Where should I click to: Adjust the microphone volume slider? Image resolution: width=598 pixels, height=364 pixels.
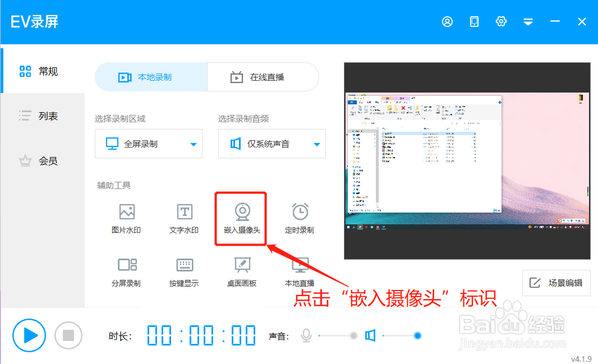tap(338, 335)
